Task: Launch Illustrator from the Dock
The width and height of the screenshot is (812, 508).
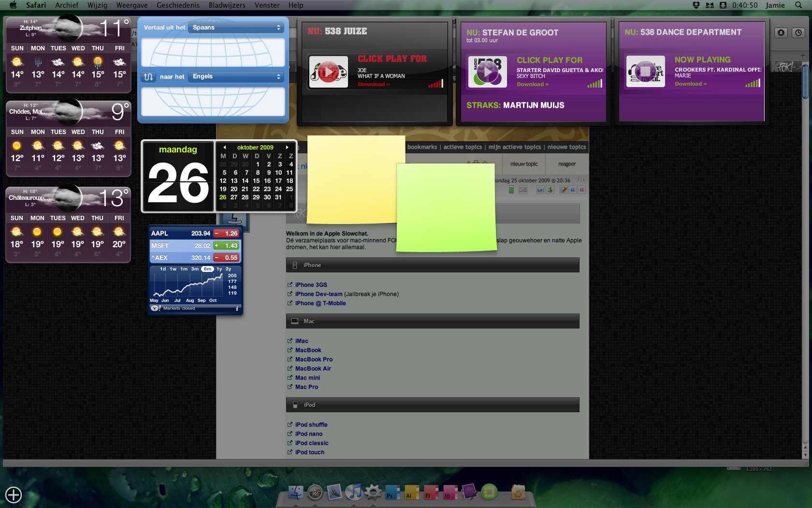Action: [412, 493]
